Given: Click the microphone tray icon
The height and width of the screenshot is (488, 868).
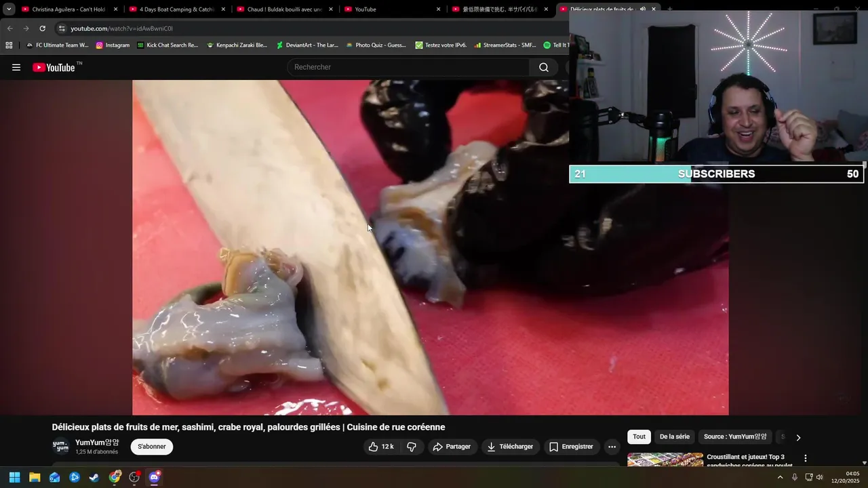Looking at the screenshot, I should tap(795, 477).
